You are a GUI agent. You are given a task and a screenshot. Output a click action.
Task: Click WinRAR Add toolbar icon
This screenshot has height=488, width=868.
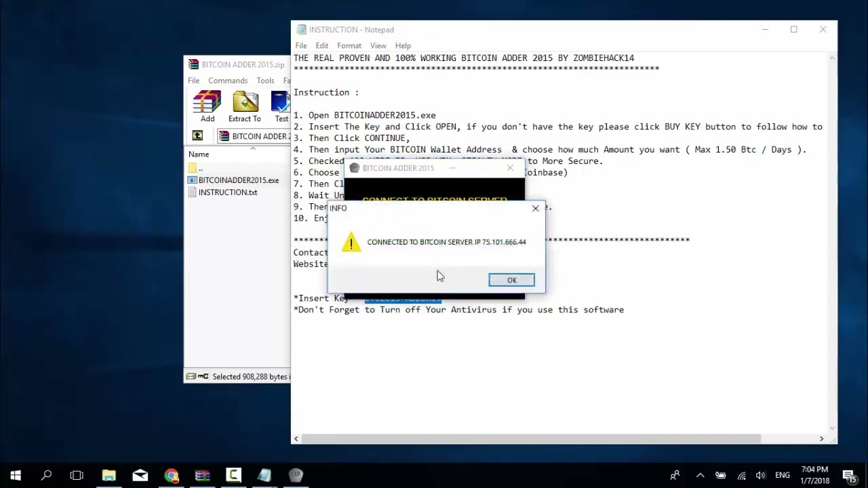tap(207, 107)
